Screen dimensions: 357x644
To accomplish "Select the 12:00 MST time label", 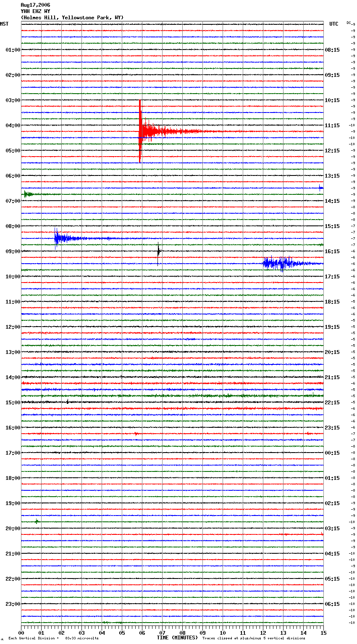I will pos(13,327).
